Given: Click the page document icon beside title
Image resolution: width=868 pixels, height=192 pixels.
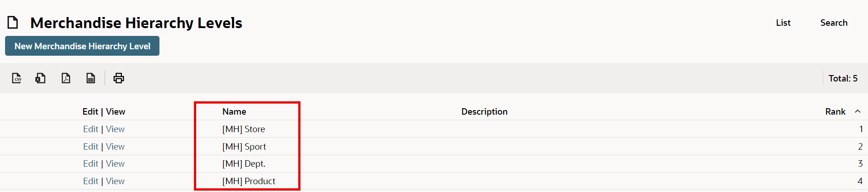Looking at the screenshot, I should 13,22.
